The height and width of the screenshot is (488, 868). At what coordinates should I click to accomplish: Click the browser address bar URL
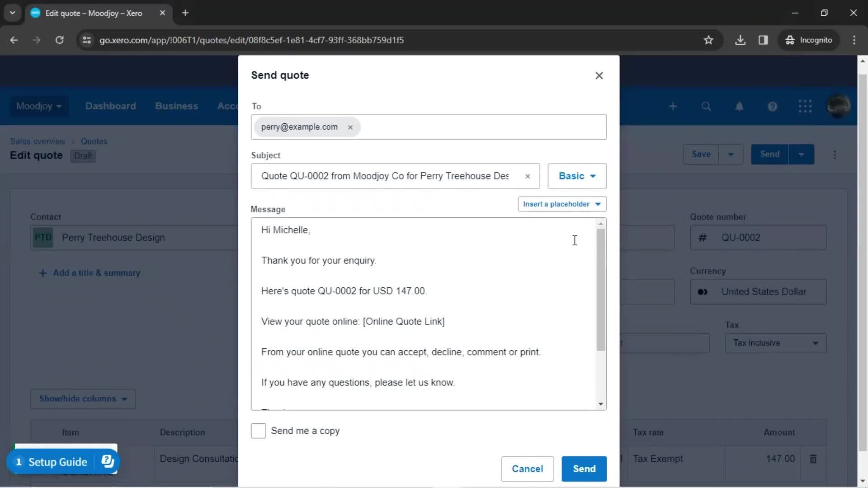click(251, 40)
